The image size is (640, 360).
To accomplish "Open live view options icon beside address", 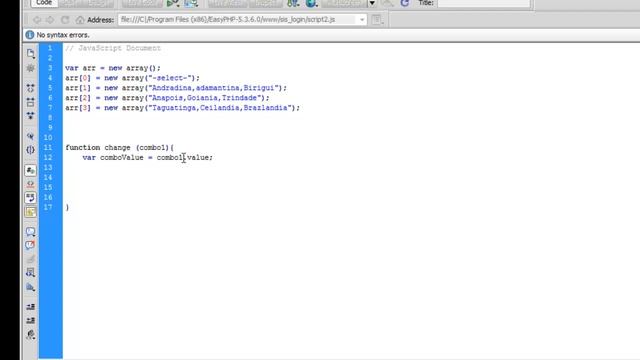I will tap(377, 20).
